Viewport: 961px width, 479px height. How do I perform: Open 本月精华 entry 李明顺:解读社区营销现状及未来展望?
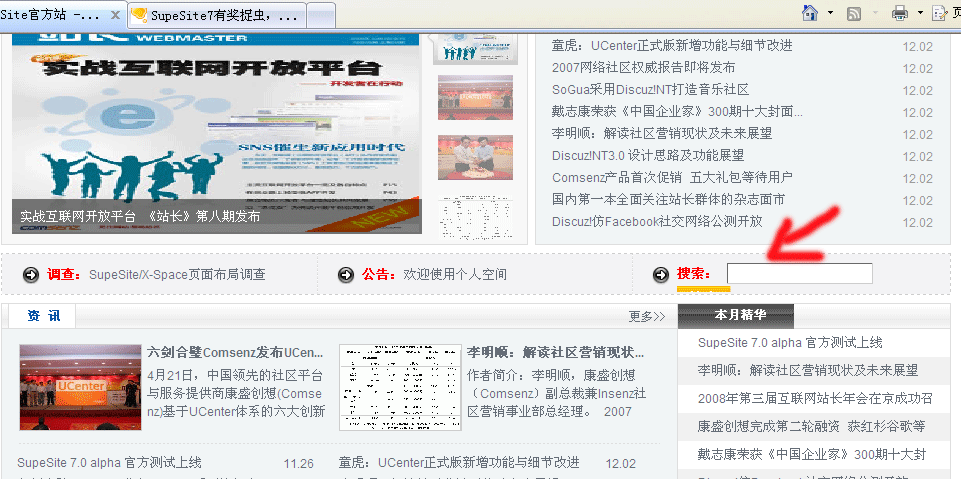tap(808, 371)
